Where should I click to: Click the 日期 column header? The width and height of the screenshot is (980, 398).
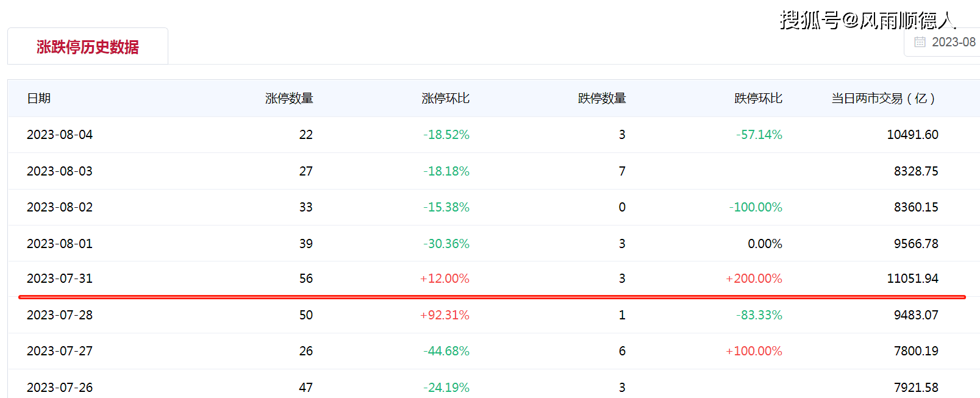pos(39,98)
